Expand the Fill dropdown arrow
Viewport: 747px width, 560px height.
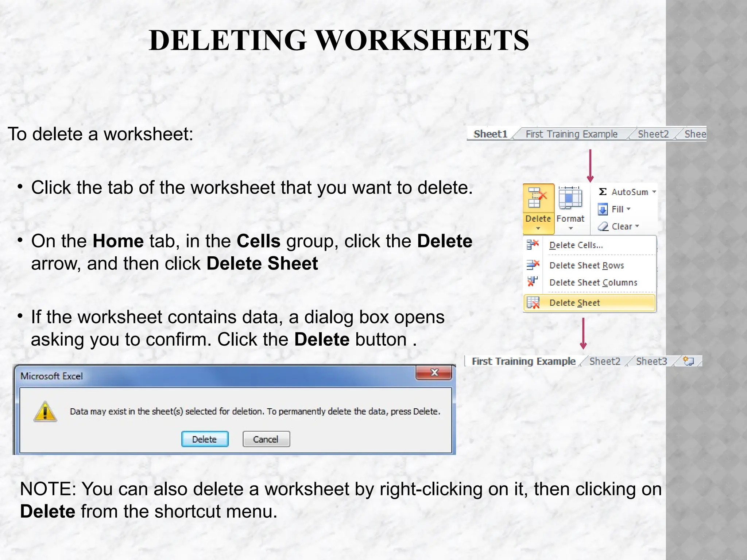(x=628, y=209)
